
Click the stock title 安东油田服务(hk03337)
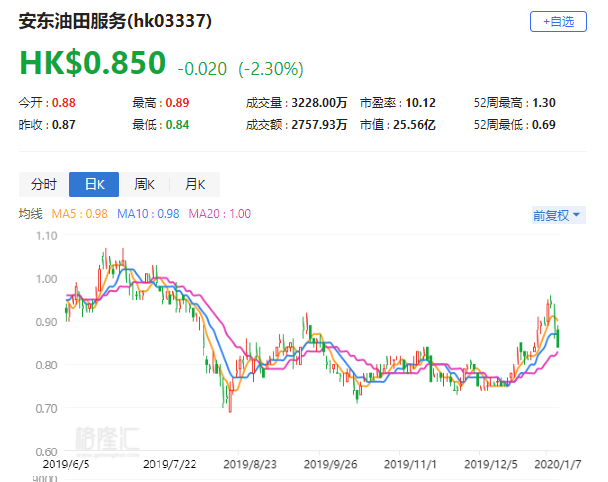(x=115, y=20)
